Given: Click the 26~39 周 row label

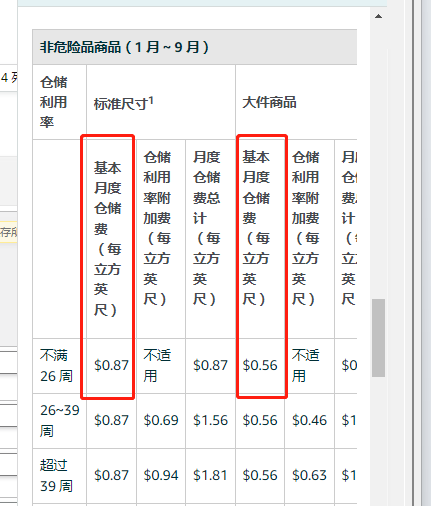Looking at the screenshot, I should pos(60,421).
